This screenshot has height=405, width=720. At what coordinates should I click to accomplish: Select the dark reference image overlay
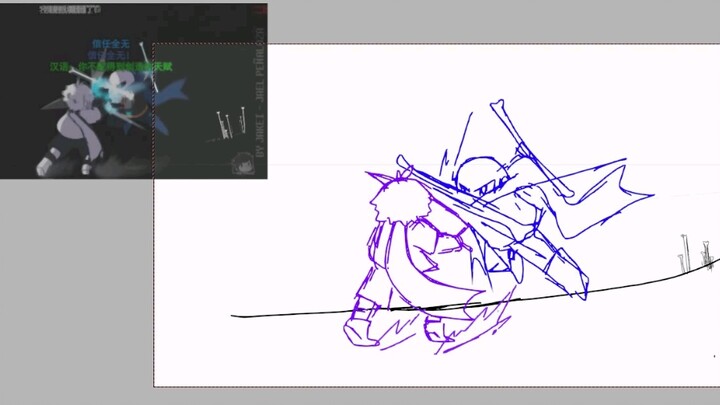point(134,91)
